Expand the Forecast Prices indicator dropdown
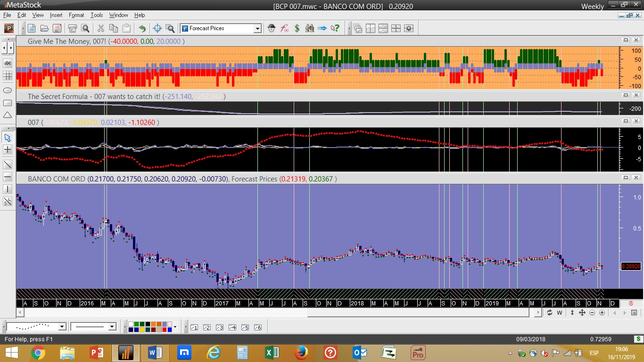644x362 pixels. 257,28
